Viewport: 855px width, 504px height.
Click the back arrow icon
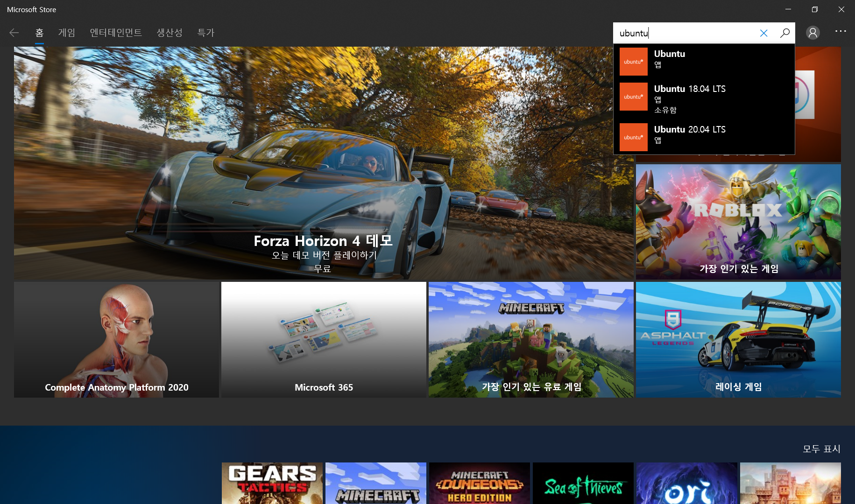(14, 33)
